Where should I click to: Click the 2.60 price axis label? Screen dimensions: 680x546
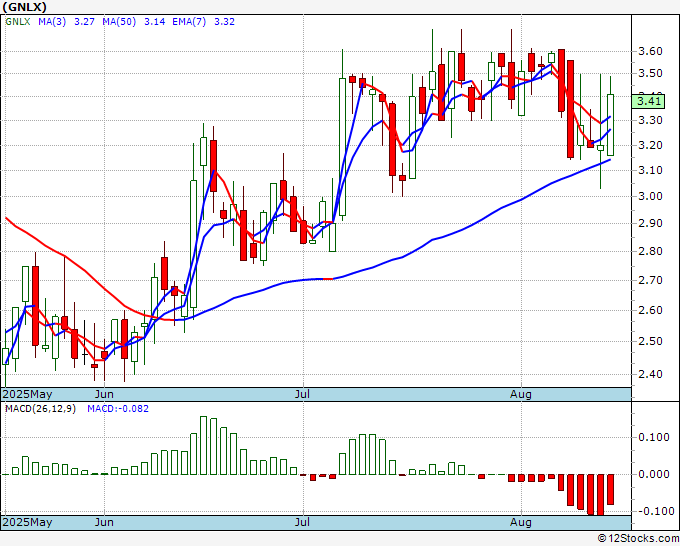pyautogui.click(x=650, y=310)
